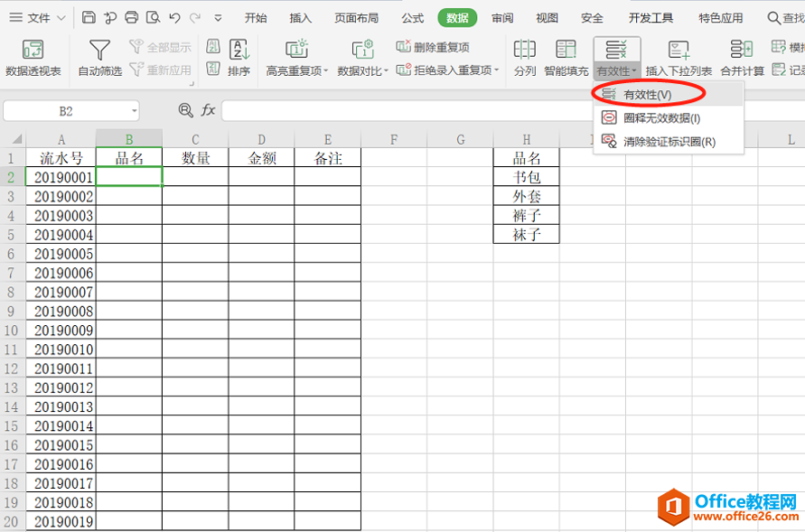Switch to the 开始 tab
The image size is (805, 532).
256,18
